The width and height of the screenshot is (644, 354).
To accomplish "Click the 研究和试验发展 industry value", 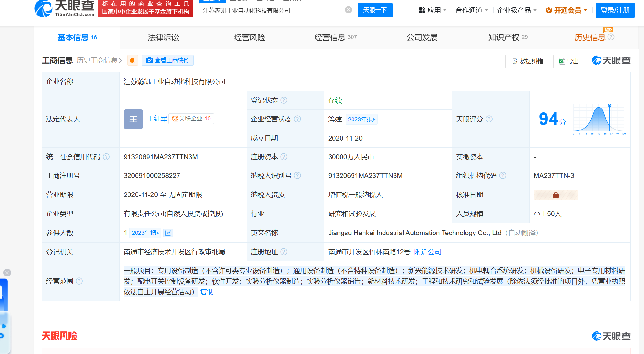I will [x=352, y=214].
